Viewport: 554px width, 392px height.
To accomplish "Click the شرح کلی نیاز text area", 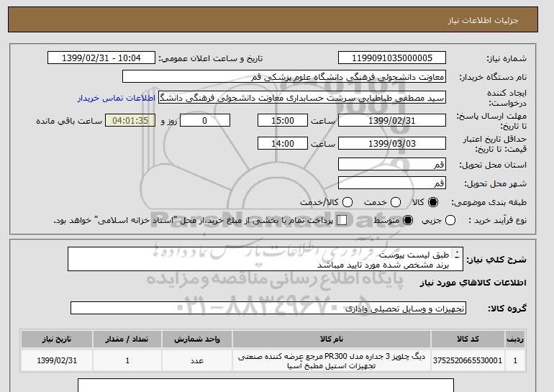I will coord(265,259).
